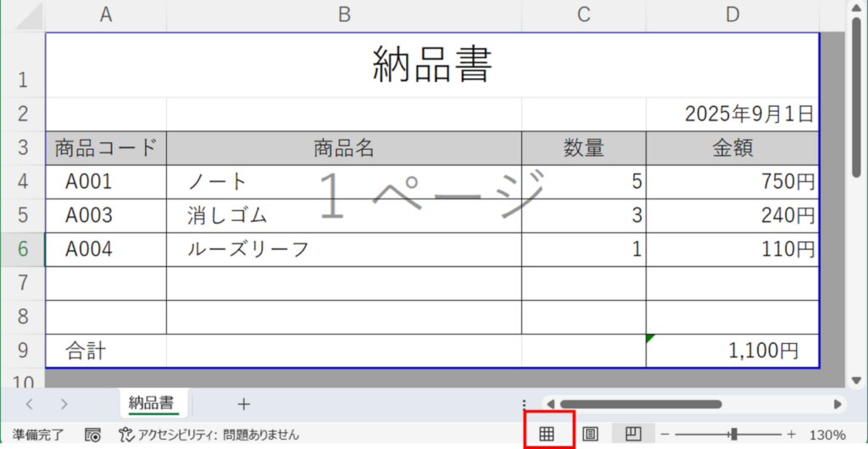Click the horizontal scrollbar right arrow
Image resolution: width=868 pixels, height=449 pixels.
pos(837,404)
